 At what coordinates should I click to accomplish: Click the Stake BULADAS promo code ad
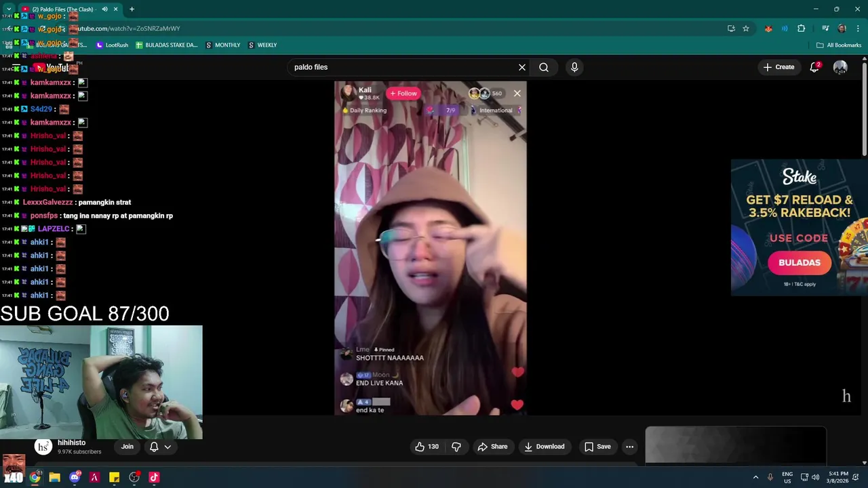tap(800, 228)
